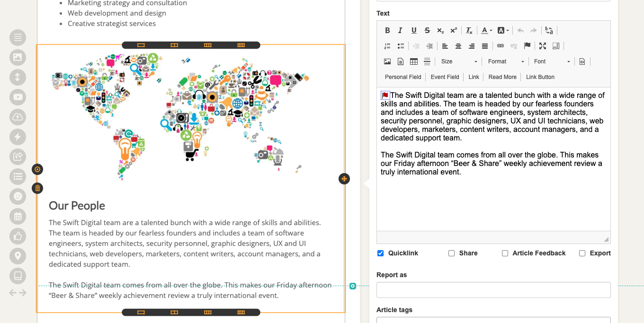The height and width of the screenshot is (323, 644).
Task: Click the list sidebar icon
Action: pos(18,176)
